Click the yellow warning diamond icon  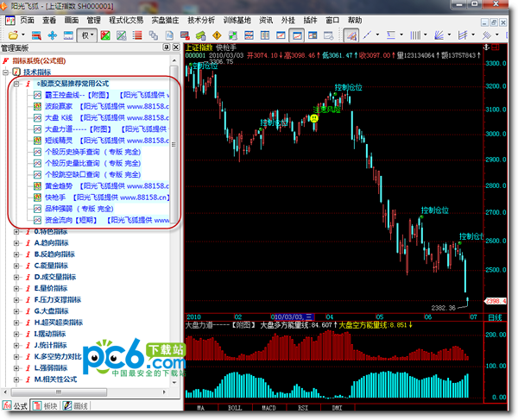[217, 35]
